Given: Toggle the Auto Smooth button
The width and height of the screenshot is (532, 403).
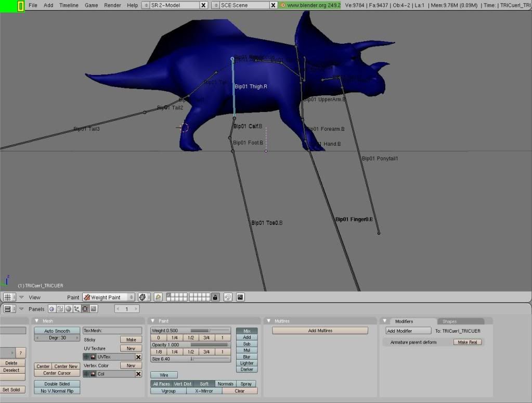Looking at the screenshot, I should coord(57,331).
